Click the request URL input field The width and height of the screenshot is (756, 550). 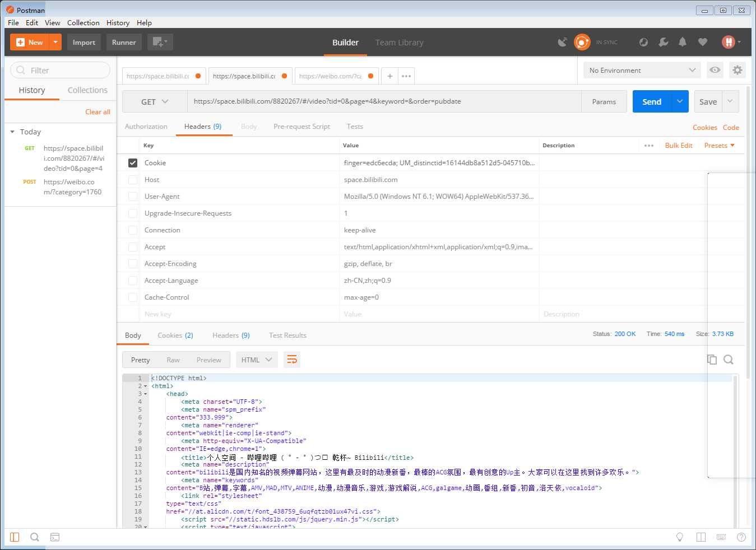coord(384,101)
